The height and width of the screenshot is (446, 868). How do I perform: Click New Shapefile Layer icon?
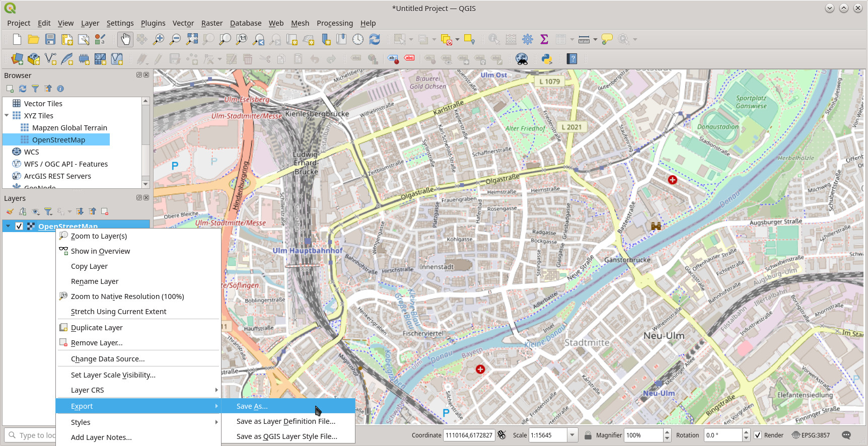pos(50,59)
